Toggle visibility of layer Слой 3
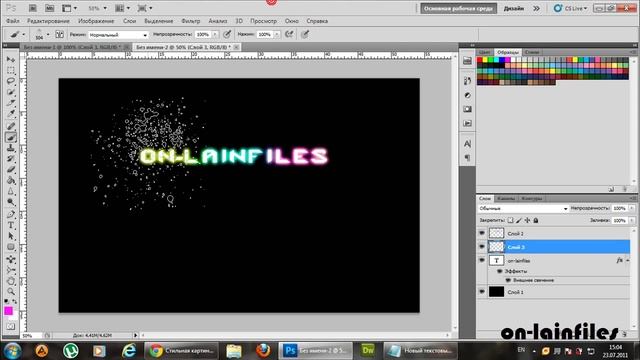 pyautogui.click(x=482, y=247)
